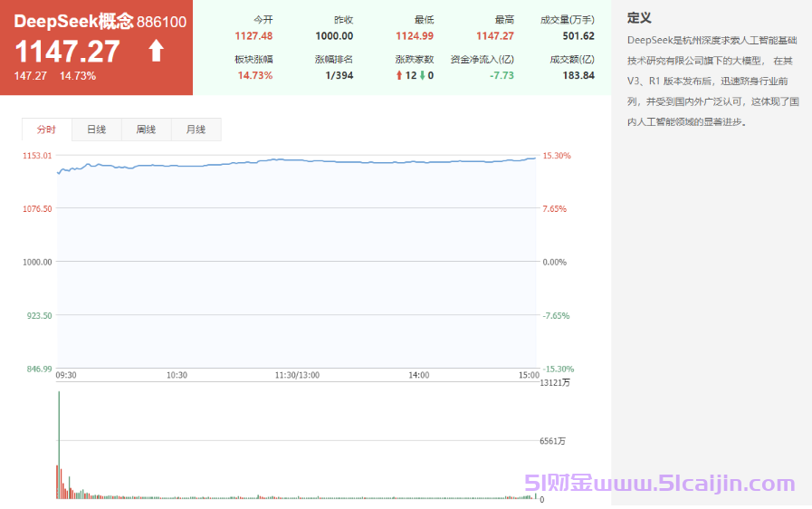Click the 今开 label
Viewport: 812px width, 509px height.
pos(263,20)
